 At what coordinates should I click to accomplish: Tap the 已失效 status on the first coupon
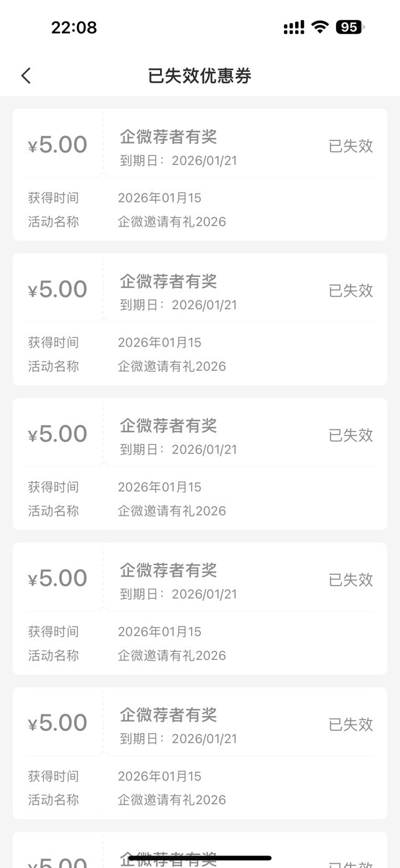[350, 146]
